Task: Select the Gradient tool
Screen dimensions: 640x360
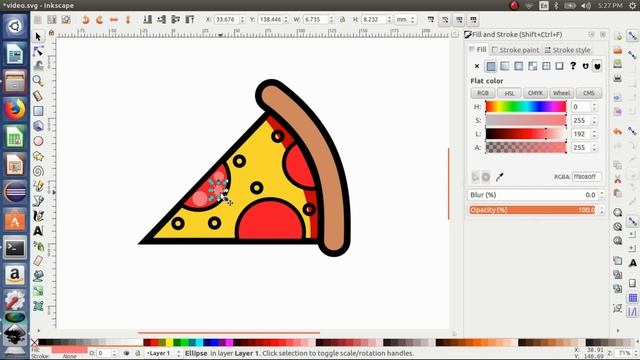Action: point(38,291)
